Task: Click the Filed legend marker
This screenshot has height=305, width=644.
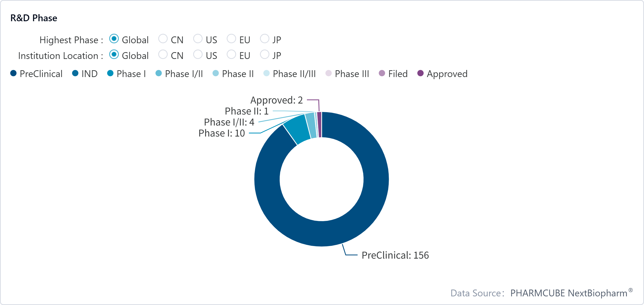Action: pyautogui.click(x=382, y=73)
